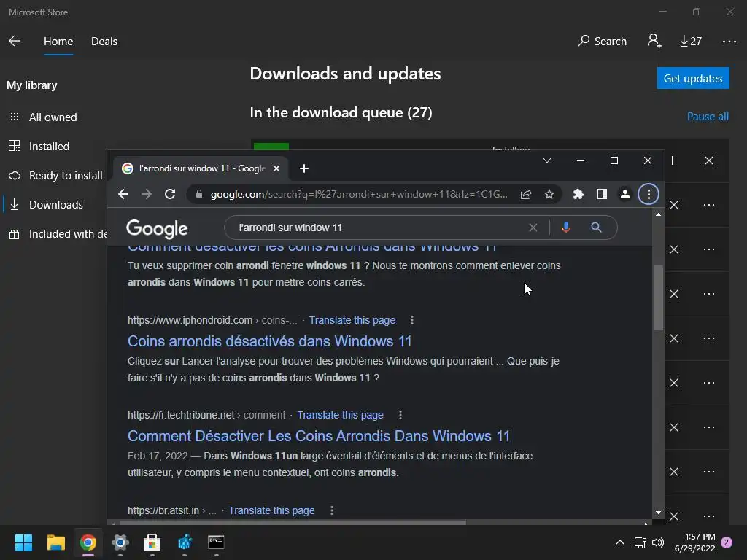Click the Chrome scrollbar down arrow
The image size is (747, 560).
click(658, 513)
